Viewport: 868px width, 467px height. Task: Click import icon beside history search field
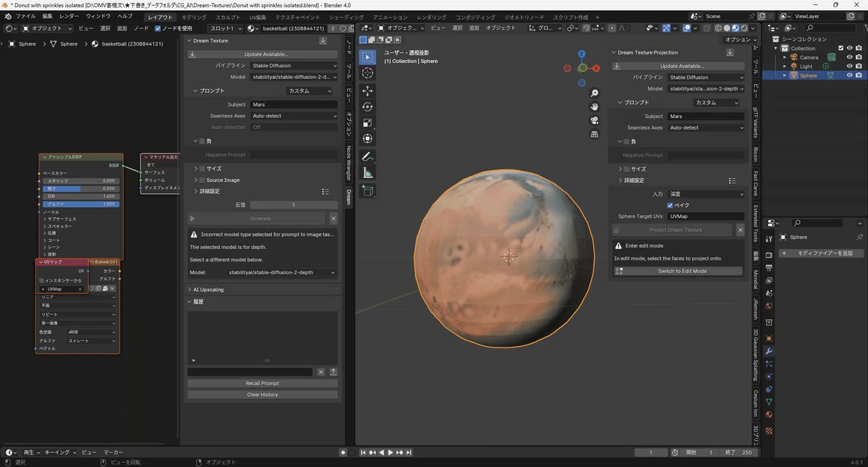[x=333, y=371]
